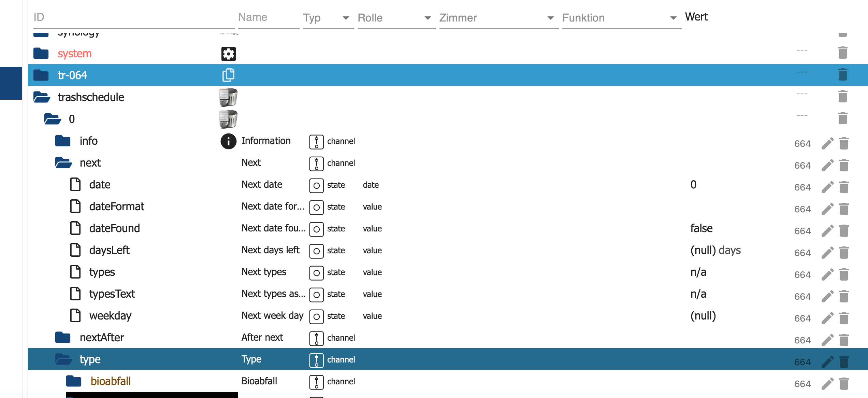
Task: Click the copy icon in tr-064 row
Action: tap(228, 75)
